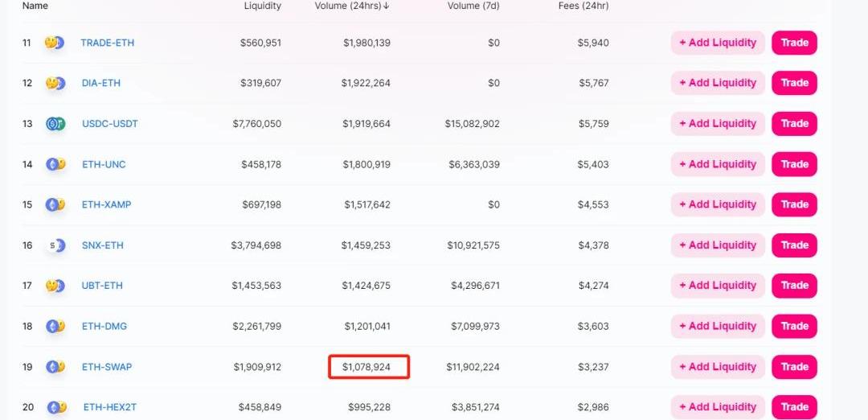Click the DIA-ETH token pair icon
Screen dimensions: 868x420
tap(55, 83)
